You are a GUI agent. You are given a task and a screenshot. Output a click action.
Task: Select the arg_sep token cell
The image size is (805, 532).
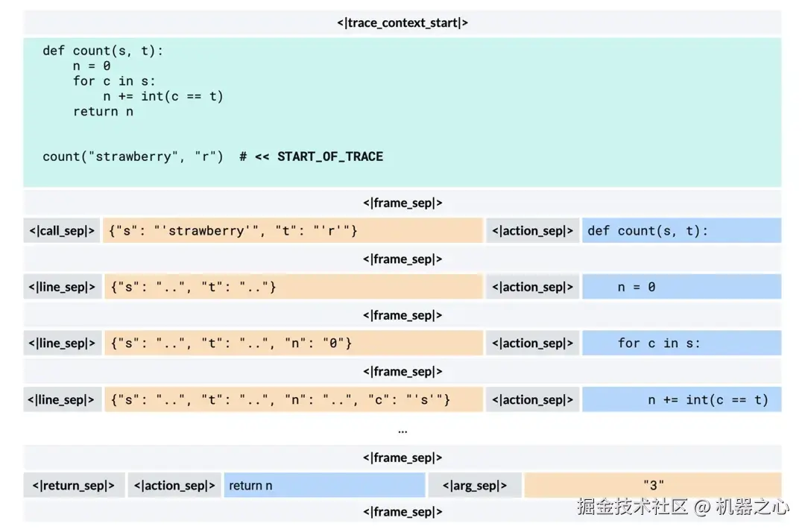pos(475,485)
